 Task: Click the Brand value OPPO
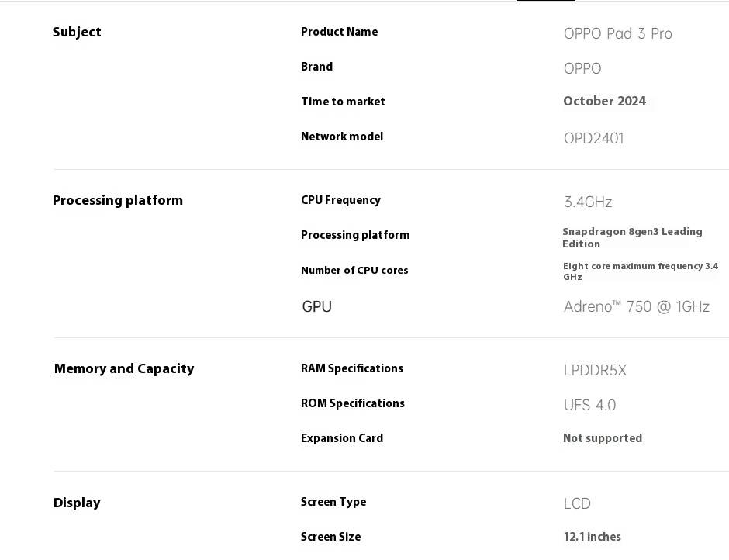point(582,68)
